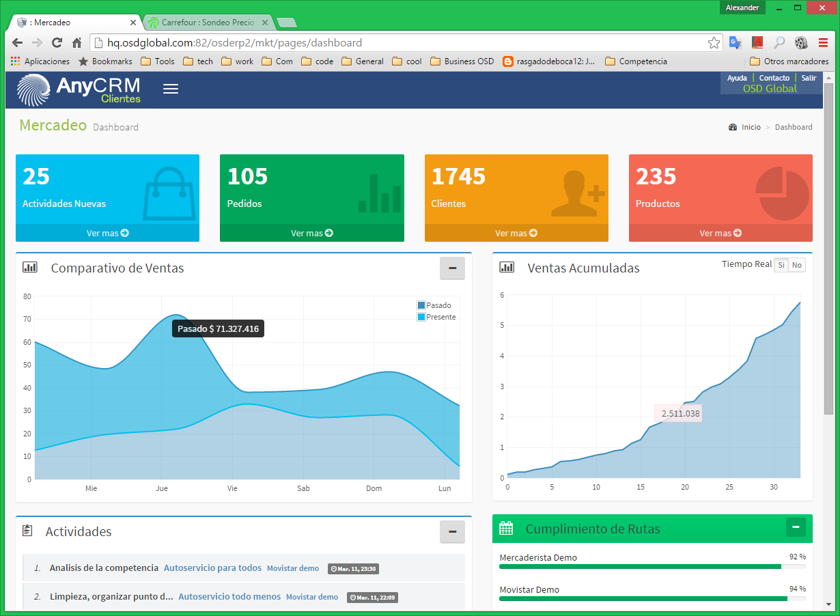Click Ver mas on Clientes card

(516, 233)
